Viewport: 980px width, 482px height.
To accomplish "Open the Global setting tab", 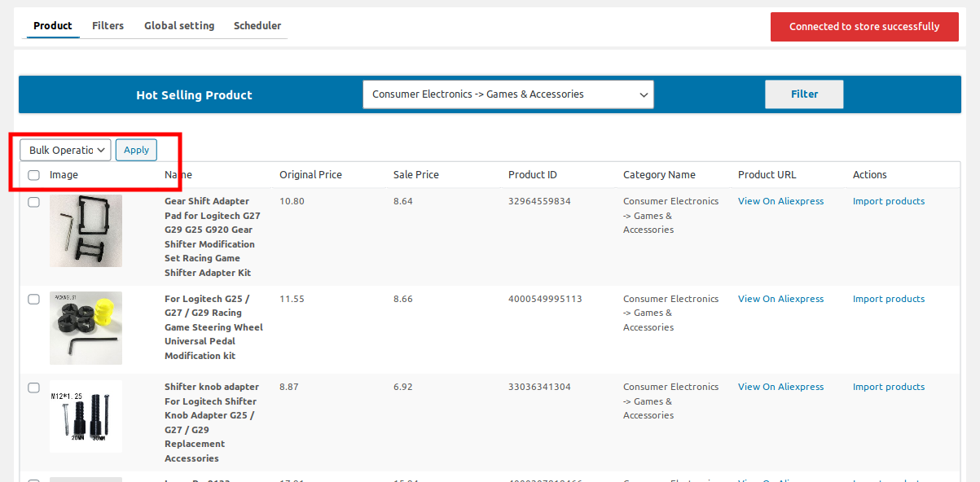I will (179, 26).
